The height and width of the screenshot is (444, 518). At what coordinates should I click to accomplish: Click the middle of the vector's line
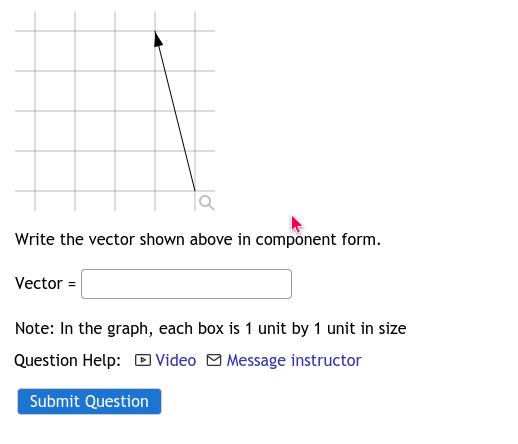(175, 111)
